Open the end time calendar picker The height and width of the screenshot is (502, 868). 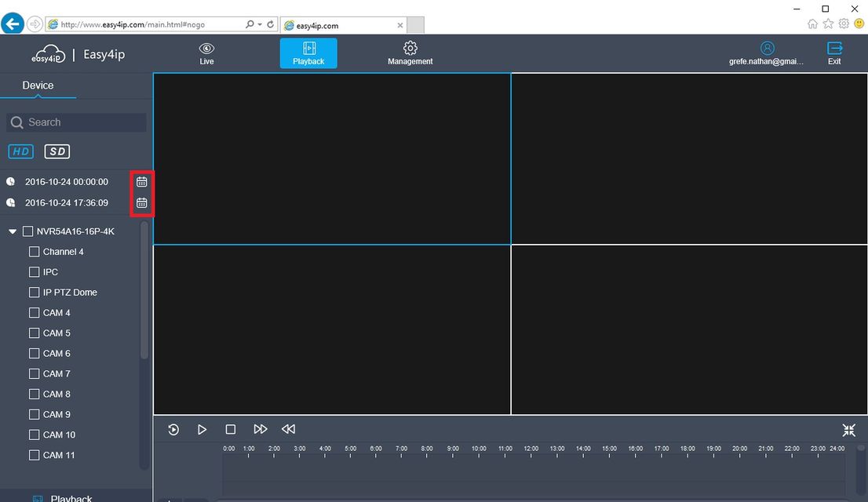(142, 202)
